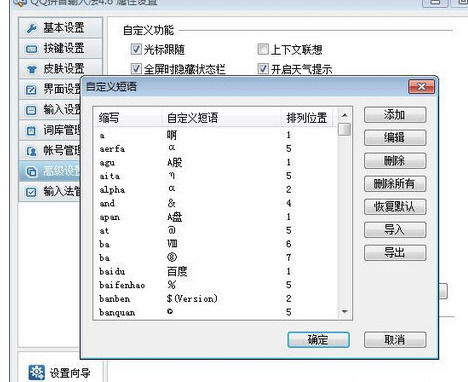
Task: Open the 基本设置 tab
Action: 60,28
